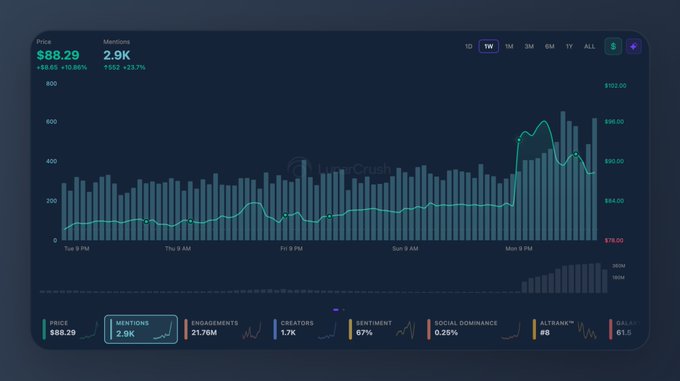This screenshot has width=680, height=381.
Task: Click the Creators sparkline icon
Action: (327, 331)
